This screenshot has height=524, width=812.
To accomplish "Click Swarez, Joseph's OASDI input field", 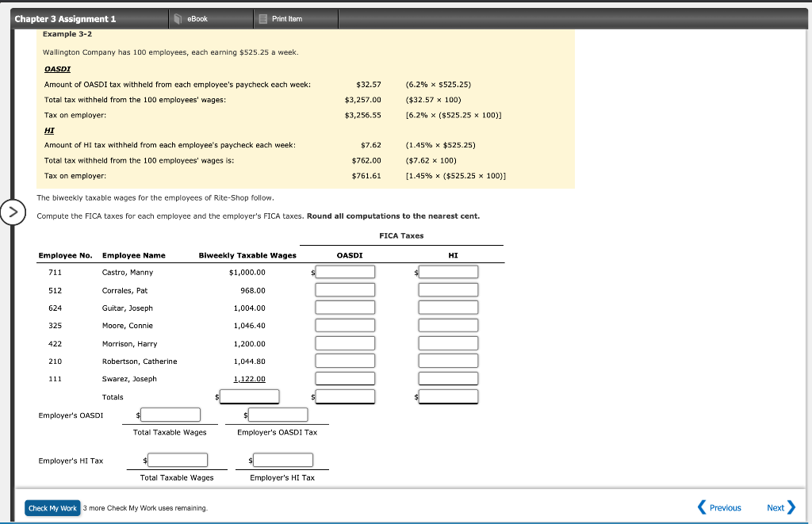I will pyautogui.click(x=345, y=378).
